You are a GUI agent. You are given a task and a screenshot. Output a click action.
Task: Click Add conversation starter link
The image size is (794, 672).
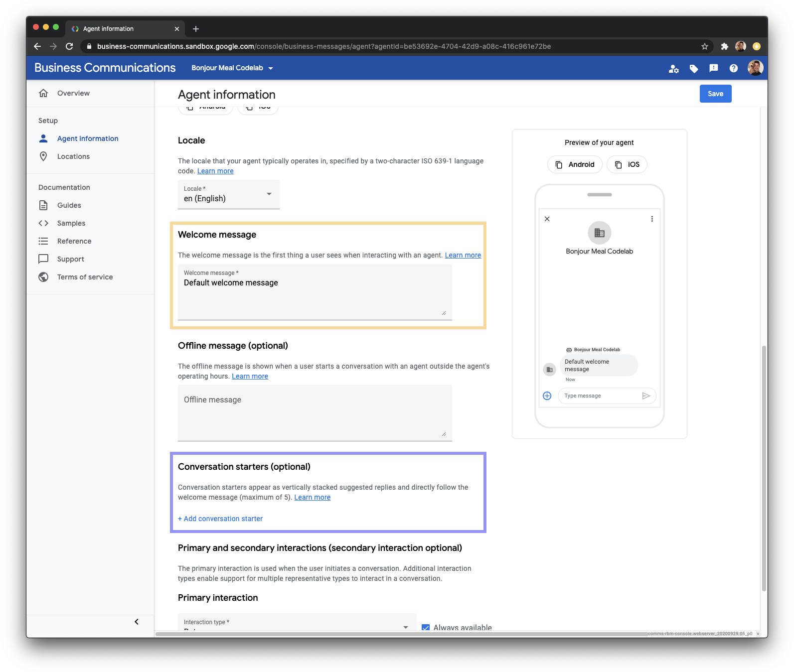pyautogui.click(x=220, y=519)
